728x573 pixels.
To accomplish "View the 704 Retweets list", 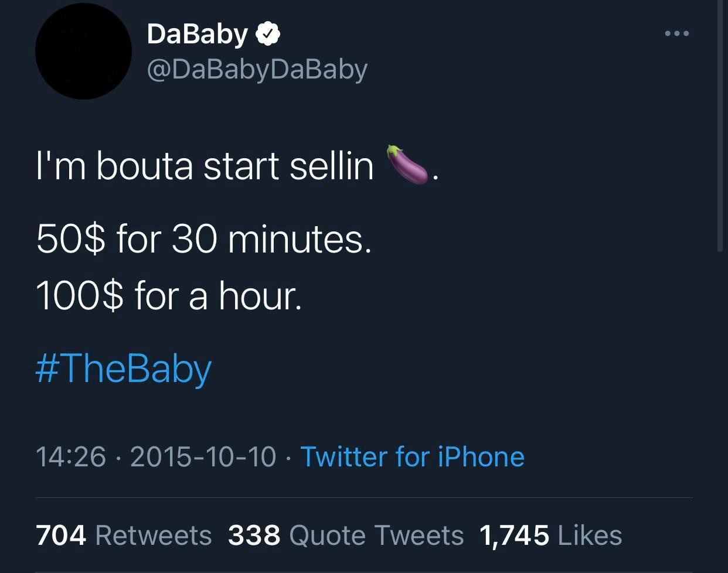I will [123, 534].
